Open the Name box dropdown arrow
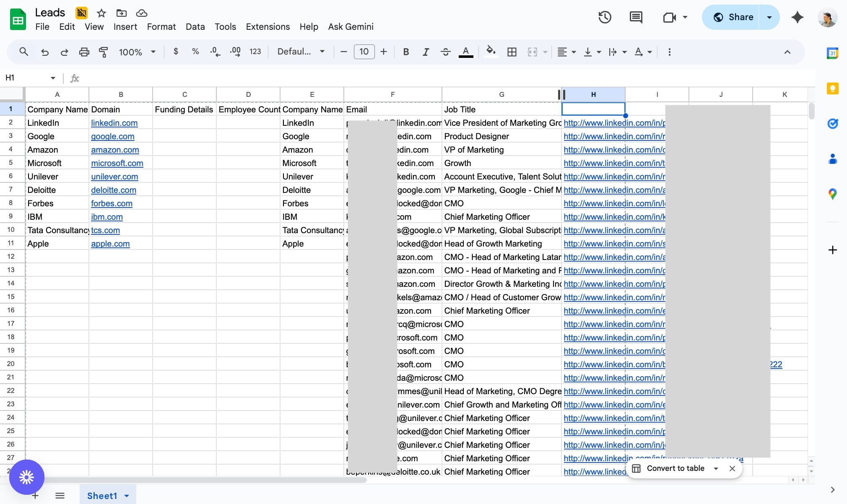 [x=53, y=78]
